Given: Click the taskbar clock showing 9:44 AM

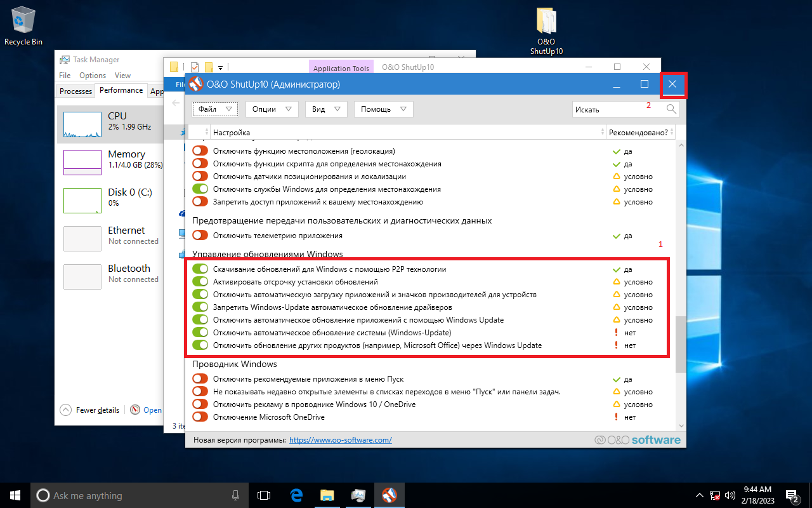Looking at the screenshot, I should click(x=757, y=495).
